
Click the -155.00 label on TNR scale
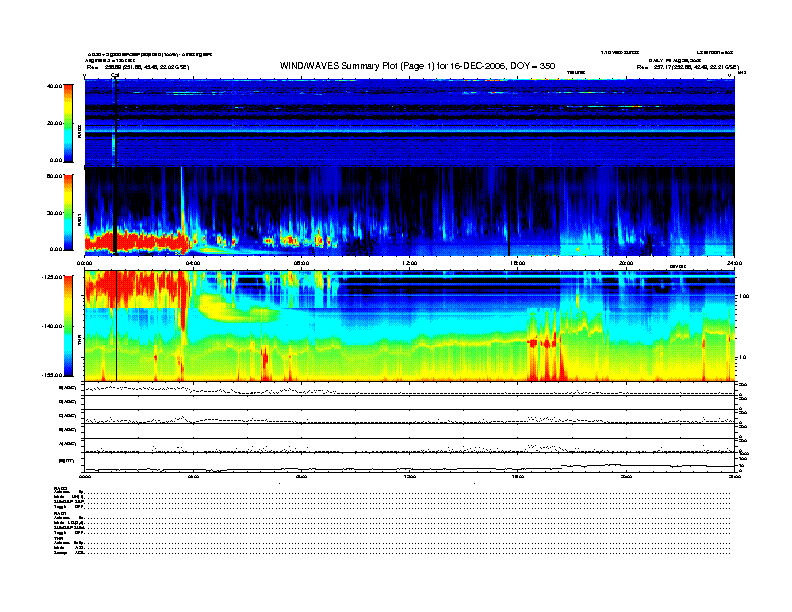click(x=52, y=375)
